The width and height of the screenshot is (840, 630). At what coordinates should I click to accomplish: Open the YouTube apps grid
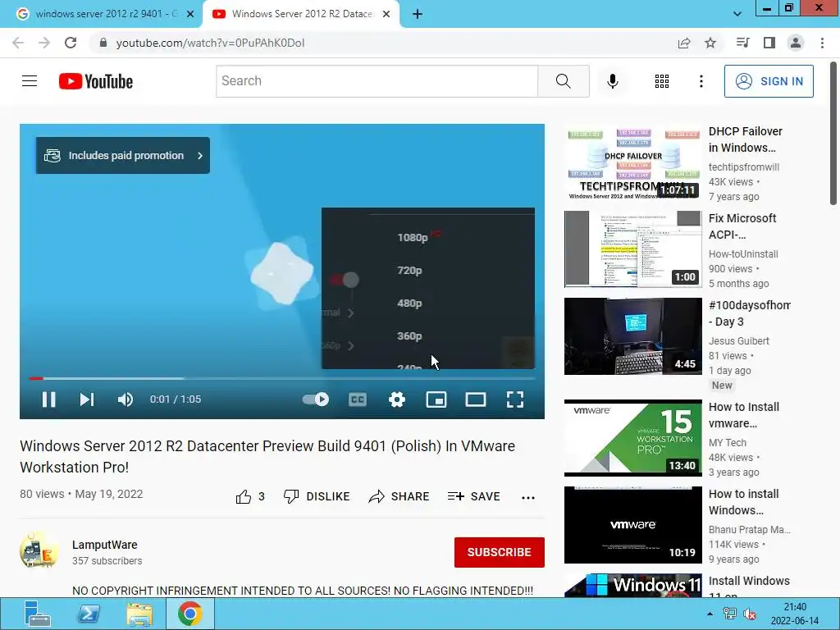[662, 81]
